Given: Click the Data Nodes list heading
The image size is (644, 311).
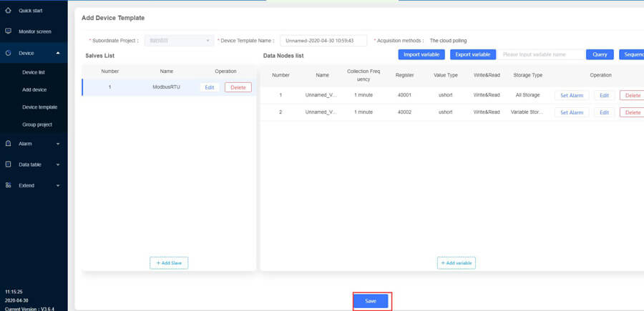Looking at the screenshot, I should click(283, 56).
